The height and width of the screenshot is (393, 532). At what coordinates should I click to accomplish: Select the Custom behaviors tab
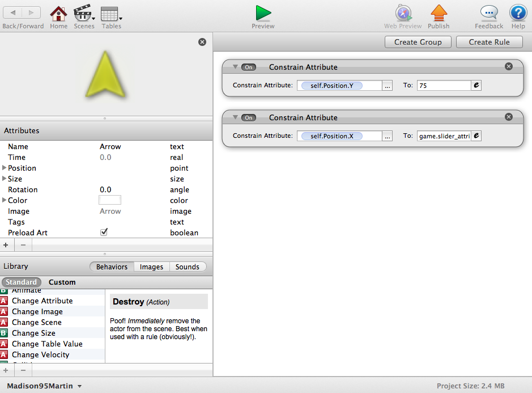(62, 282)
